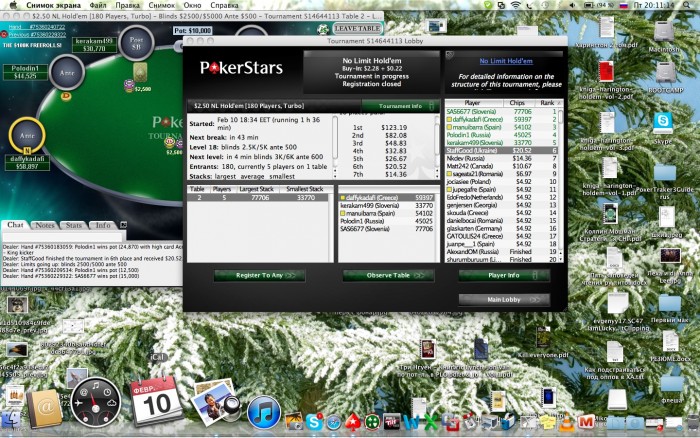Image resolution: width=700 pixels, height=438 pixels.
Task: Switch to the Info tab
Action: tap(103, 225)
